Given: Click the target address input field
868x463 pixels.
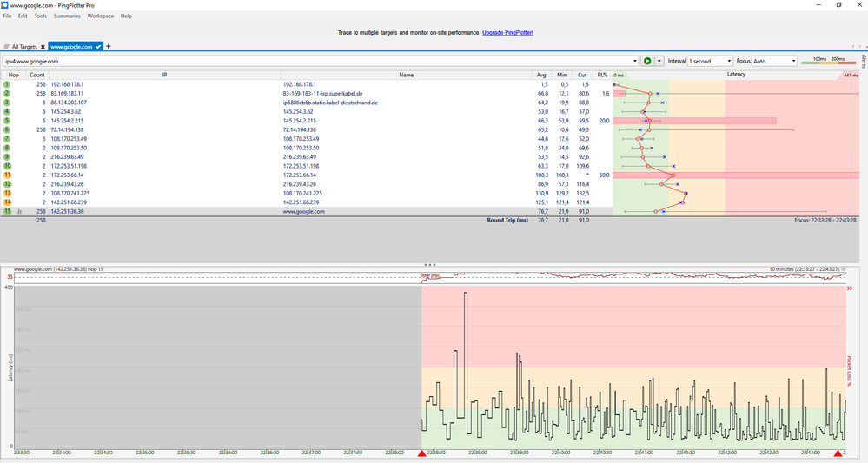Looking at the screenshot, I should pos(316,62).
